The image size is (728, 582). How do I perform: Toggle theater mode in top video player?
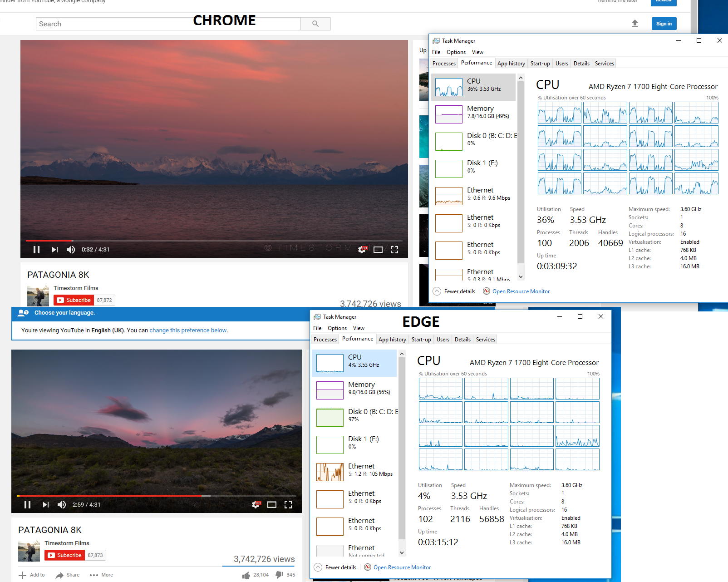coord(378,250)
